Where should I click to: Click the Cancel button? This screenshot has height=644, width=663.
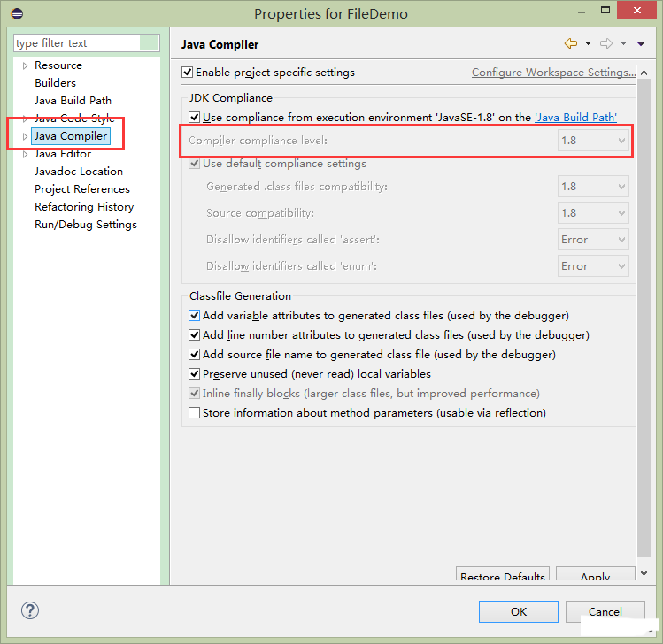[x=605, y=611]
